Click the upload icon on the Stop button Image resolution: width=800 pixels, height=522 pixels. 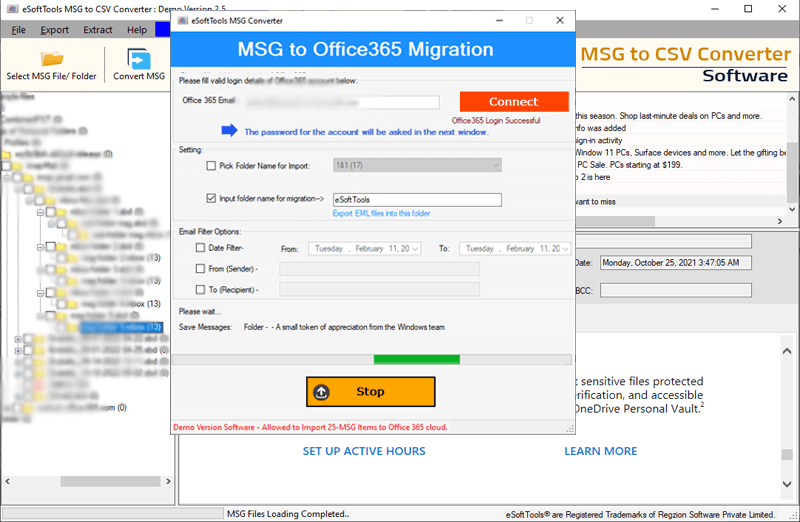[x=322, y=392]
